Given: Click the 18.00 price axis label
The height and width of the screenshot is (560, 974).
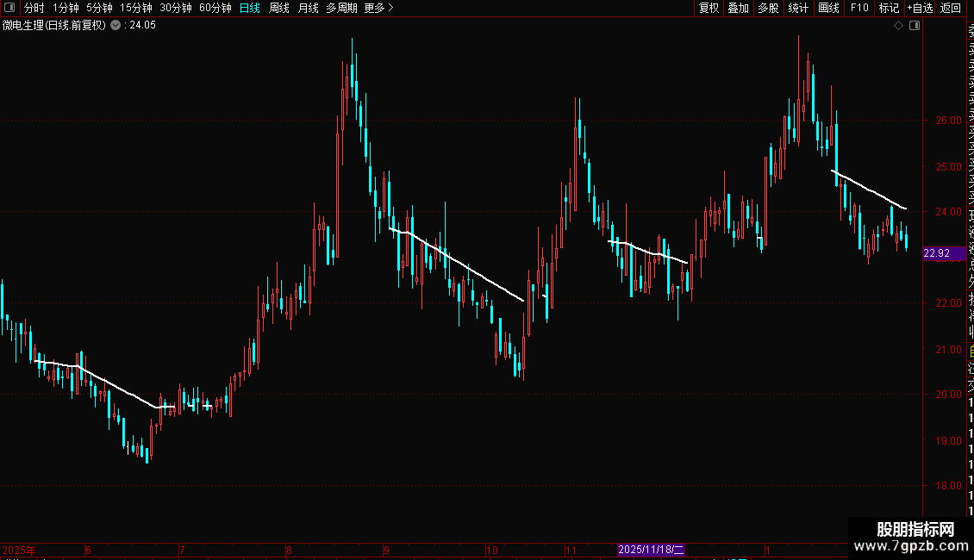Looking at the screenshot, I should coord(948,486).
